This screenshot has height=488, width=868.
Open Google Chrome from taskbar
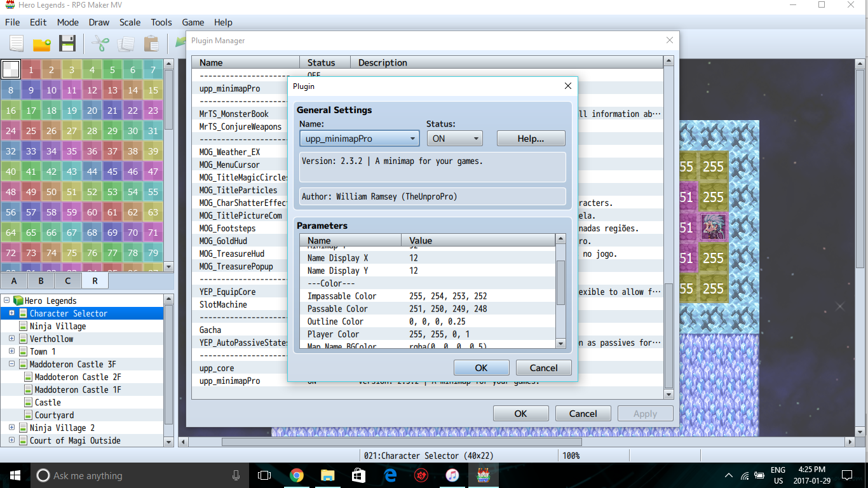coord(296,475)
